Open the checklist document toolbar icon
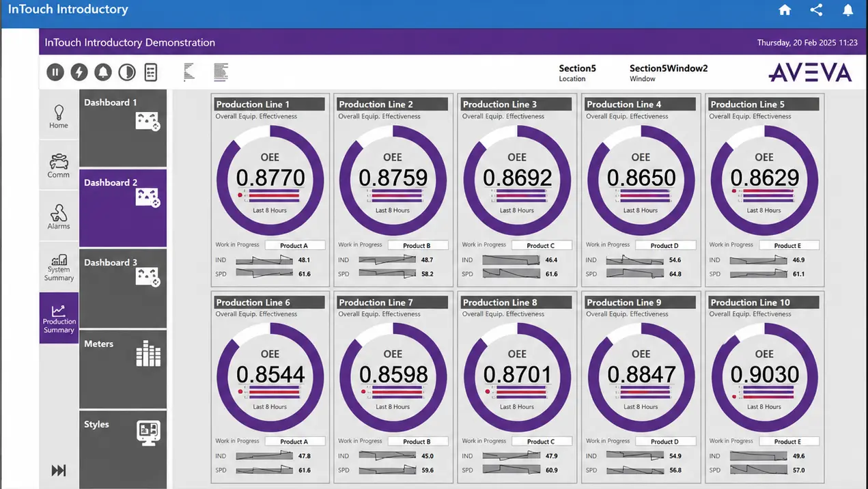The width and height of the screenshot is (868, 489). point(151,72)
